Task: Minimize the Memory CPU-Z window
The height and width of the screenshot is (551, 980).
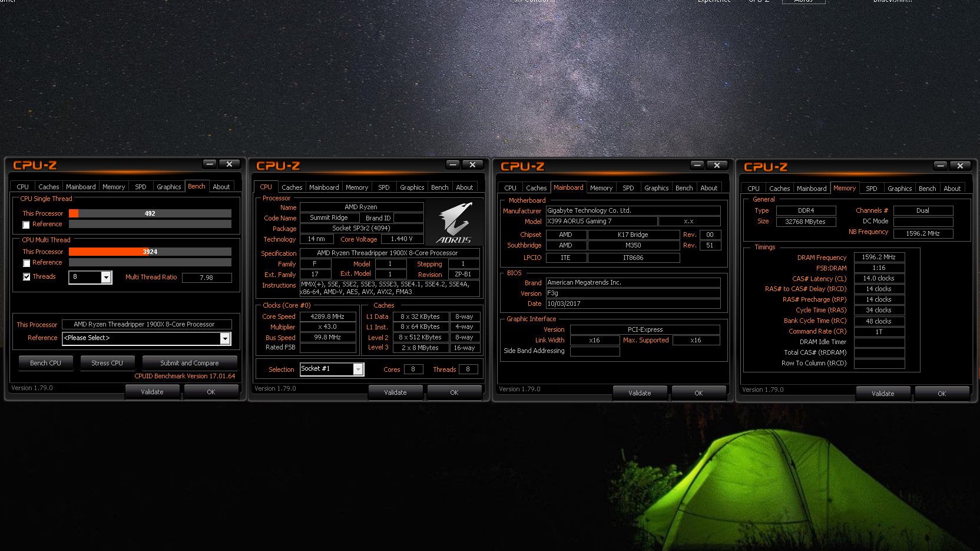Action: point(941,166)
